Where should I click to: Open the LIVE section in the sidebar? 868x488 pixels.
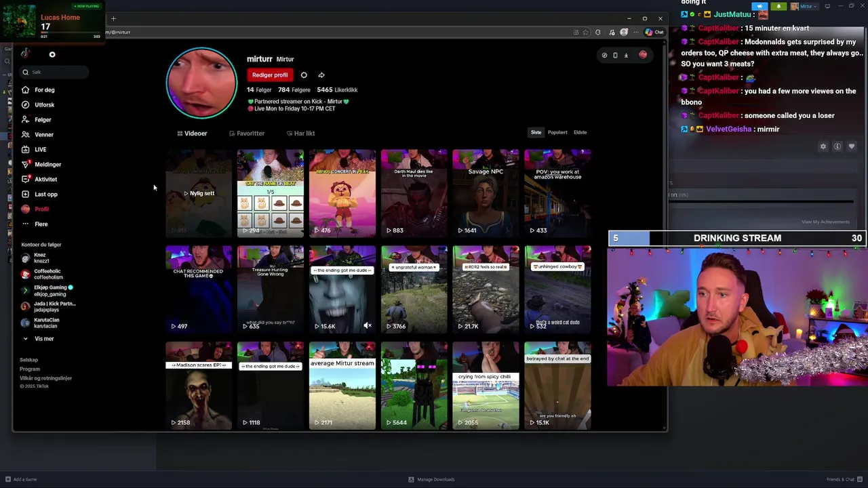point(34,150)
